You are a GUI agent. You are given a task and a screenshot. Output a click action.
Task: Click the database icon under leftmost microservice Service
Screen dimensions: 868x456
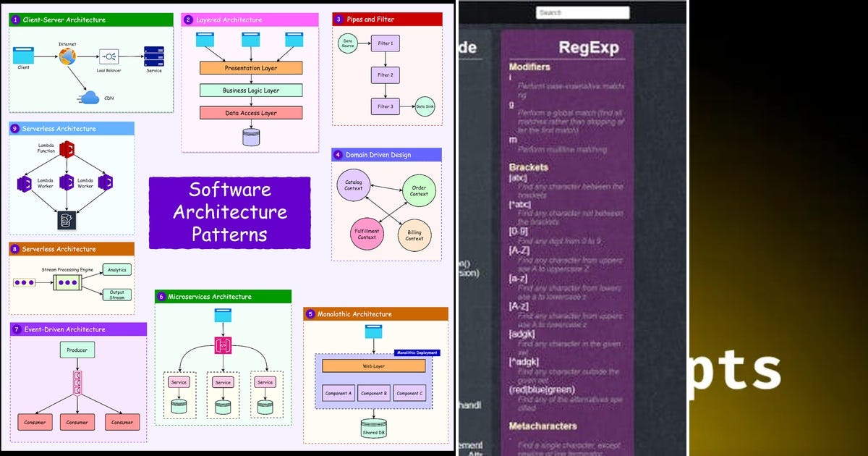(x=179, y=407)
